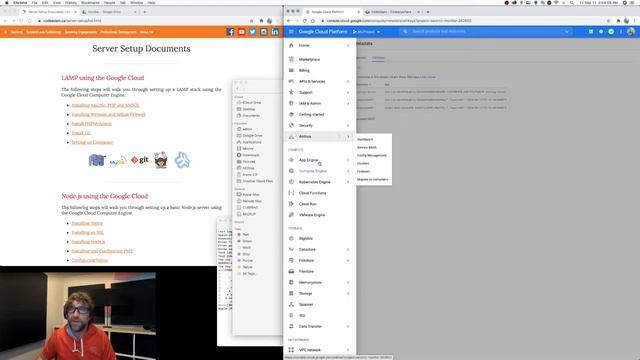Open the My Project selector dropdown
The image size is (640, 360).
[x=367, y=32]
